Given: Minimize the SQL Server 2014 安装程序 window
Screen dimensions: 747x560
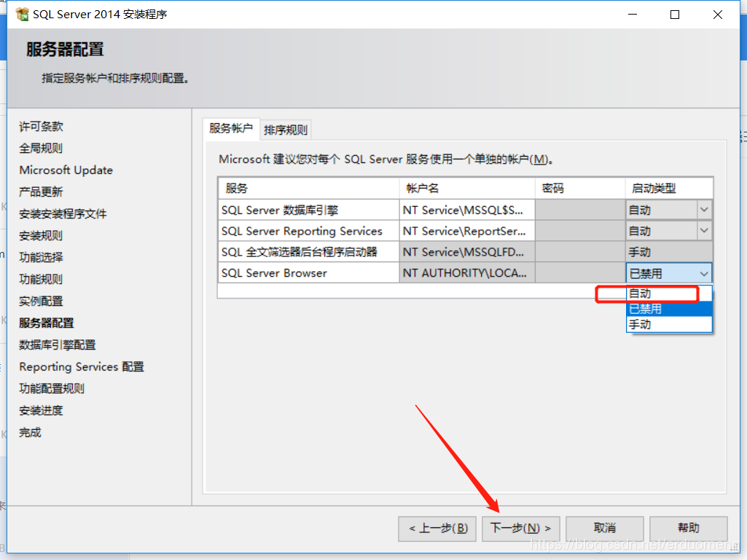Looking at the screenshot, I should coord(633,15).
